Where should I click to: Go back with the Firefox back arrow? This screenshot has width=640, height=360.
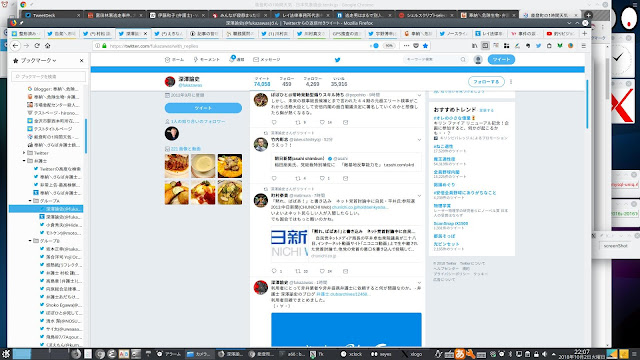(x=16, y=46)
